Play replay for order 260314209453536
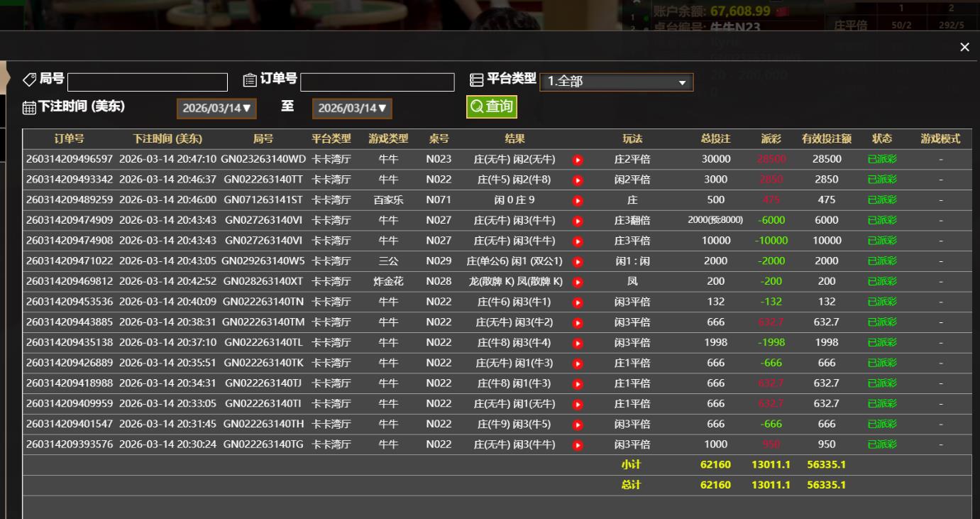The height and width of the screenshot is (519, 980). point(578,302)
